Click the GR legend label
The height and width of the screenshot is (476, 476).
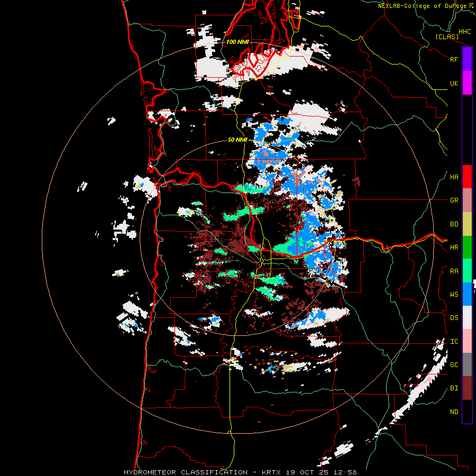click(x=454, y=200)
